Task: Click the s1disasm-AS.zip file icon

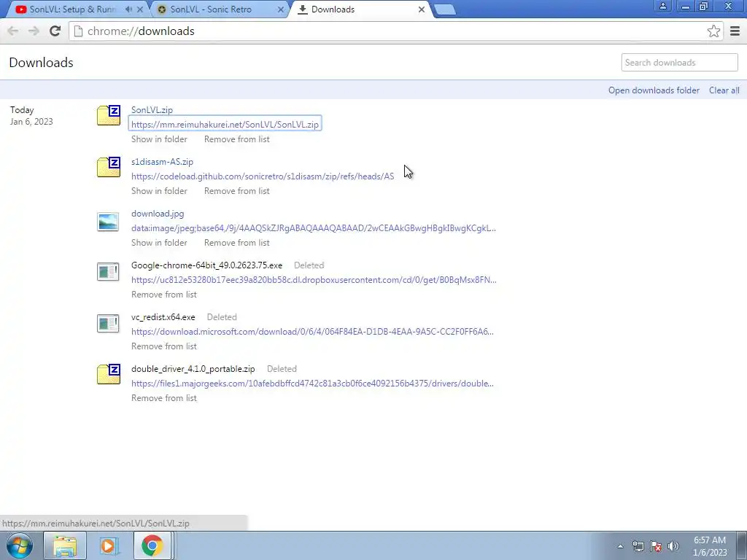Action: click(109, 167)
